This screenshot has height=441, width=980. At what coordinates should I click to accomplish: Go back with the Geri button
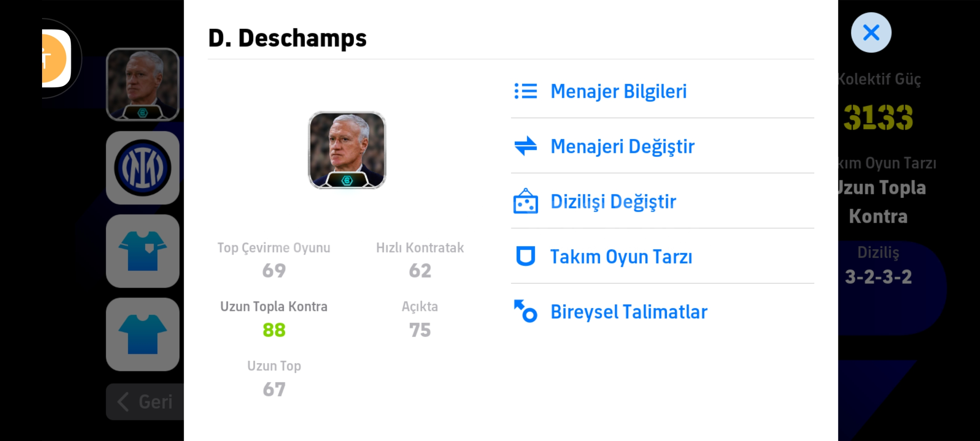pos(145,402)
